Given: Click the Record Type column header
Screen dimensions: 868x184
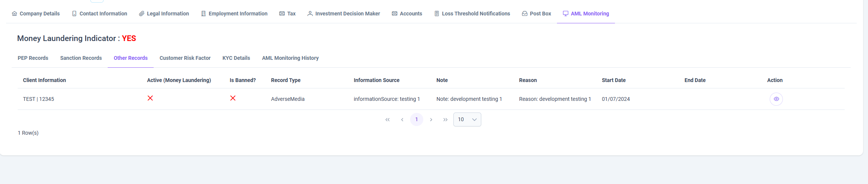Looking at the screenshot, I should pos(286,80).
